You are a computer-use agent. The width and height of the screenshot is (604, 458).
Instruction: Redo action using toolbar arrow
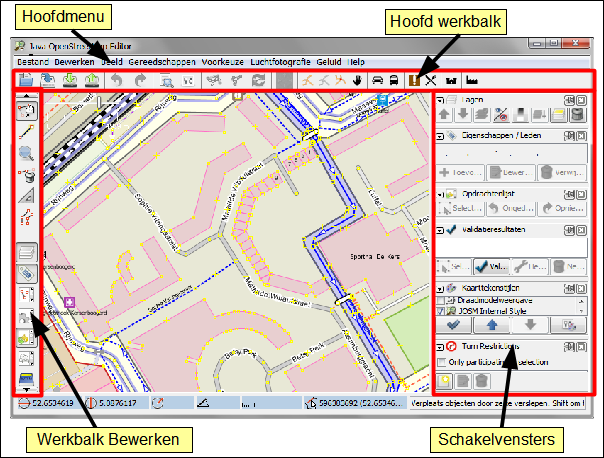point(140,80)
